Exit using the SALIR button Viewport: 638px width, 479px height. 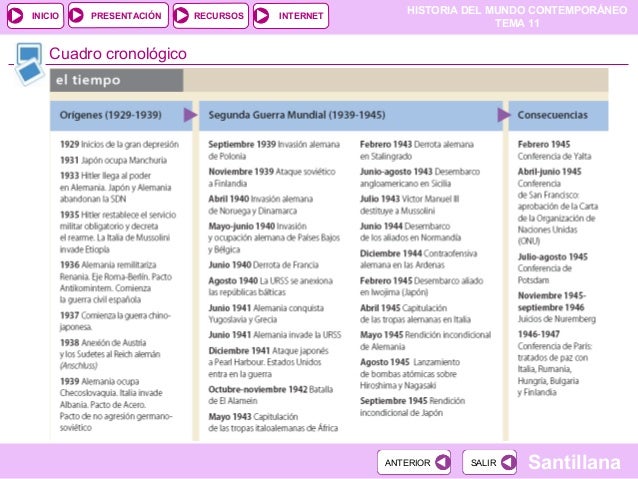[x=489, y=462]
